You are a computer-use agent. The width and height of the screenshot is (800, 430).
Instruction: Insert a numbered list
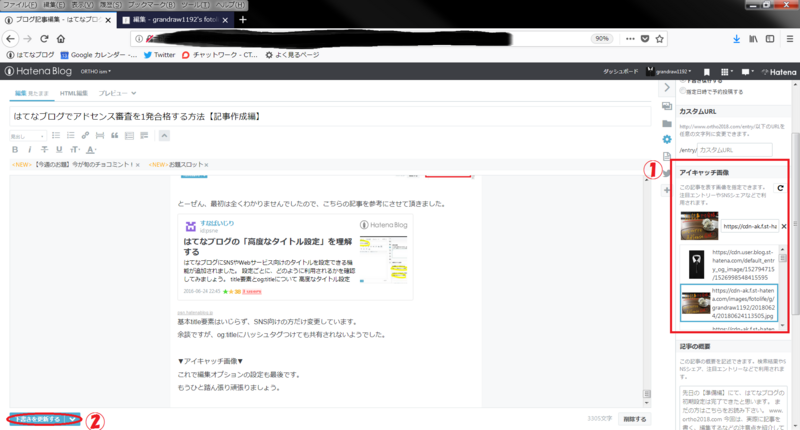point(70,135)
